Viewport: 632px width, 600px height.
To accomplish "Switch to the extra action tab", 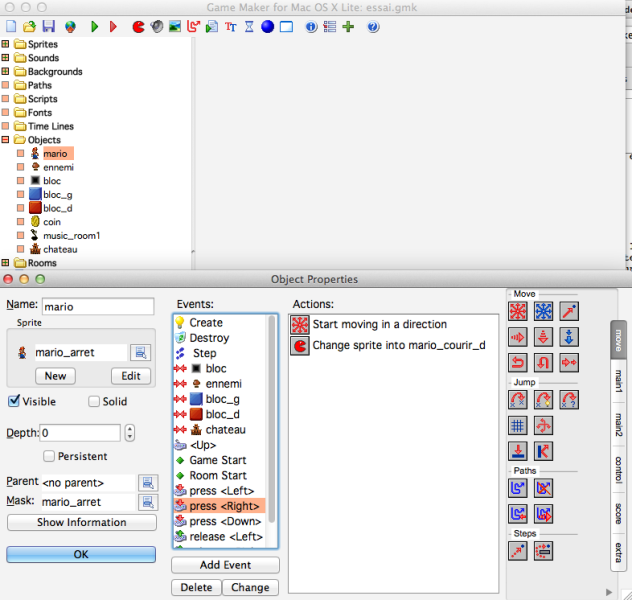I will click(x=618, y=552).
